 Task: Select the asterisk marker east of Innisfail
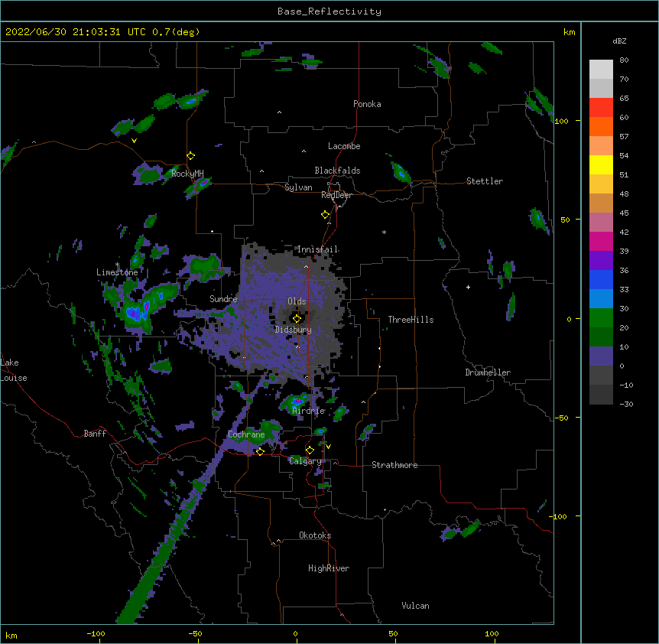click(x=384, y=232)
